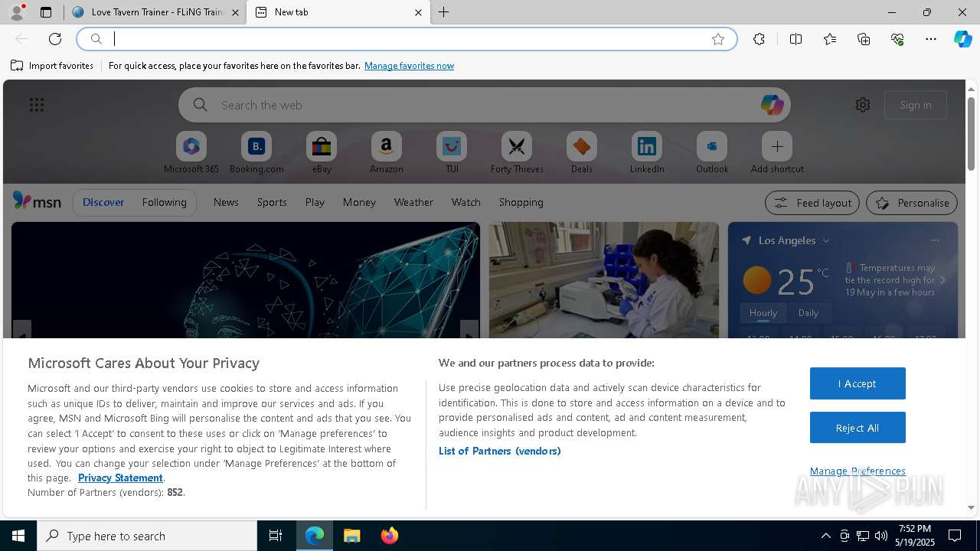Open the Forty Thieves shortcut
980x551 pixels.
tap(517, 153)
